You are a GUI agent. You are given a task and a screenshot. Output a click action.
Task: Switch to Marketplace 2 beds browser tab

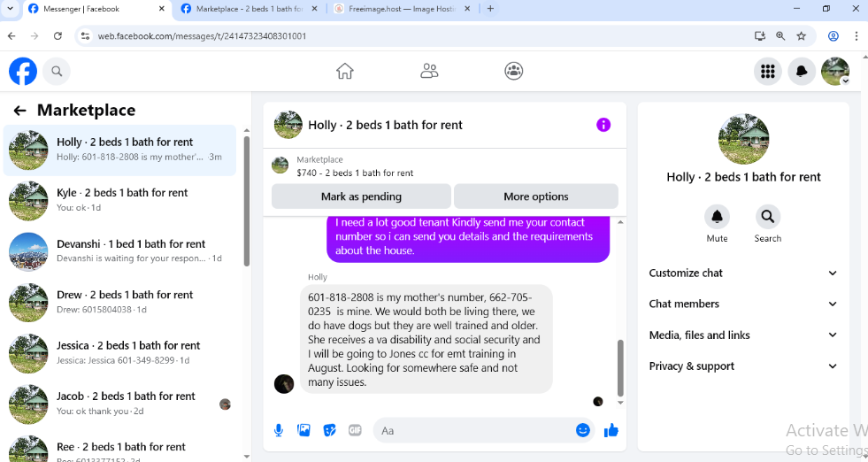click(250, 9)
